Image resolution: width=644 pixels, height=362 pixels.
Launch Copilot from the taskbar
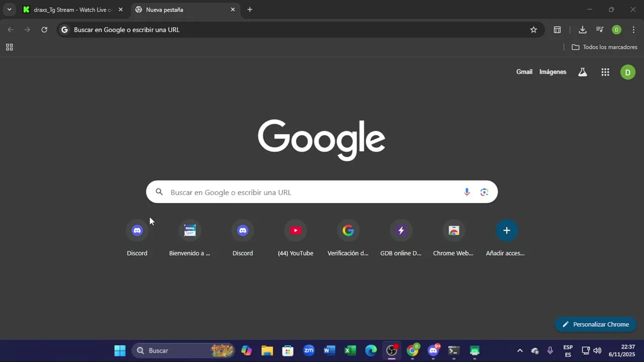247,350
